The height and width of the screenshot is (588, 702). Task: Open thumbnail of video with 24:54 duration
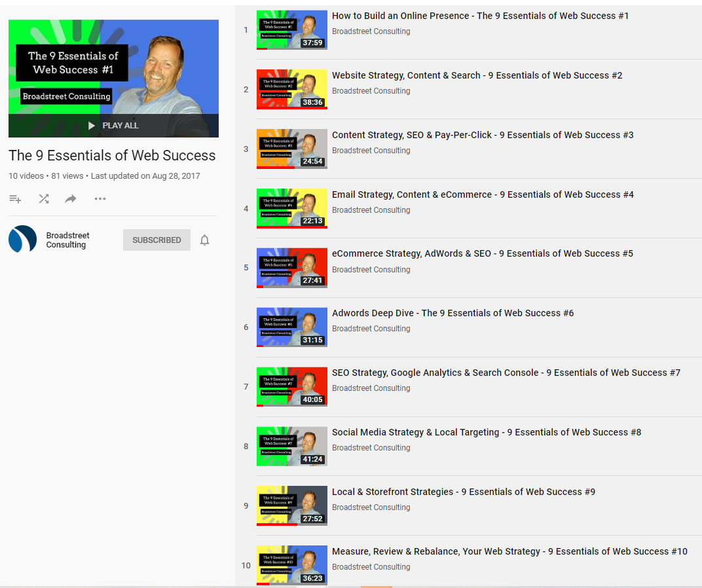(x=292, y=149)
